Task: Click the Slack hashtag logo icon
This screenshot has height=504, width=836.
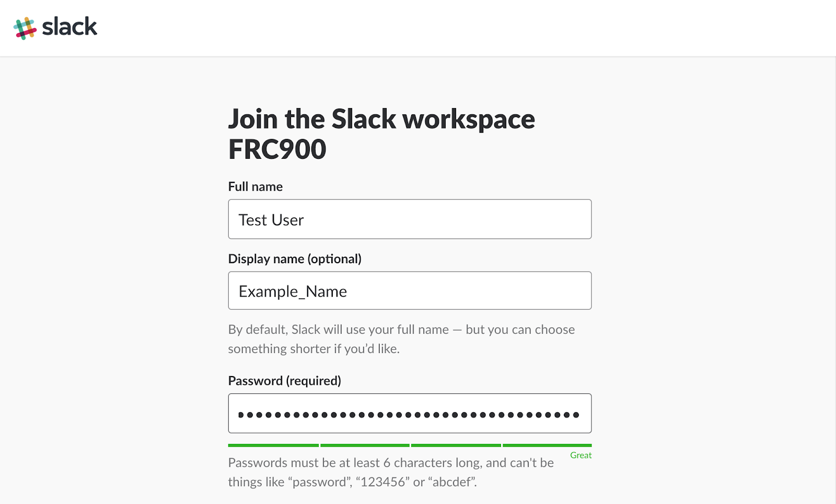Action: coord(25,28)
